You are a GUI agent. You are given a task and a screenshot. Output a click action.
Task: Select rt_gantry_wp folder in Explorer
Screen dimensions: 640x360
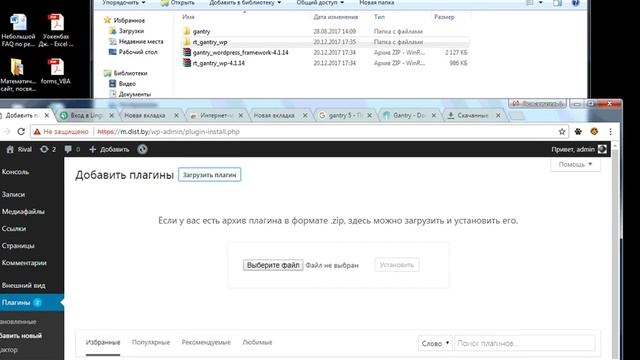tap(210, 42)
